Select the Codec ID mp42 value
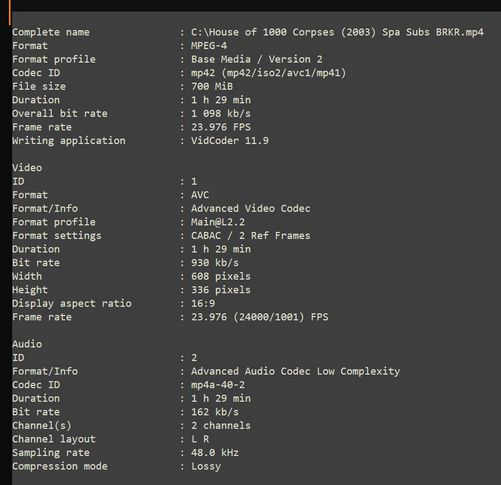The image size is (501, 485). click(x=268, y=73)
